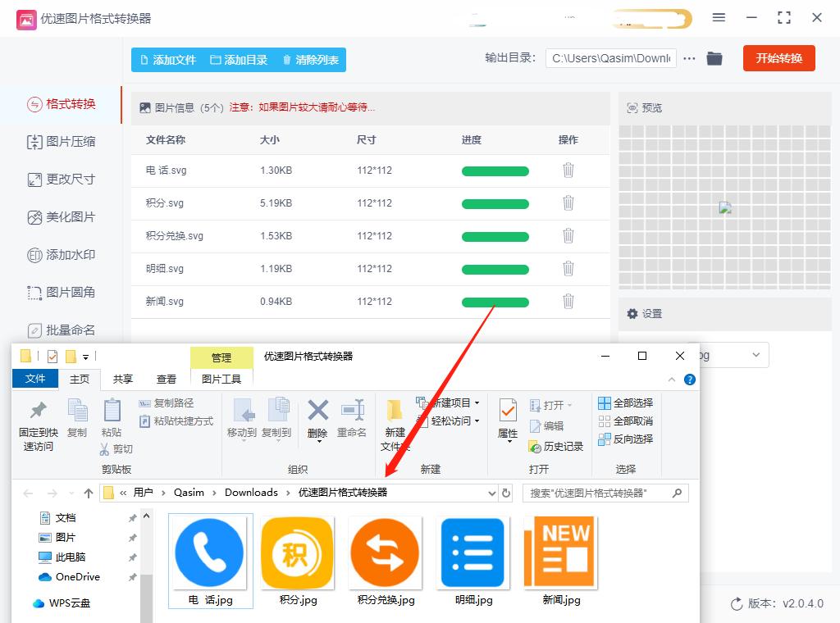Open the 文件 menu in Explorer
Screen dimensions: 840x623
pos(35,379)
